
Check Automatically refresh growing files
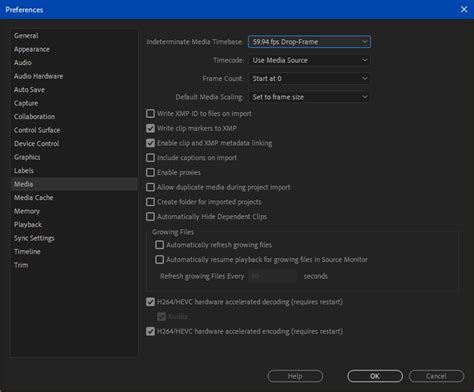coord(160,245)
